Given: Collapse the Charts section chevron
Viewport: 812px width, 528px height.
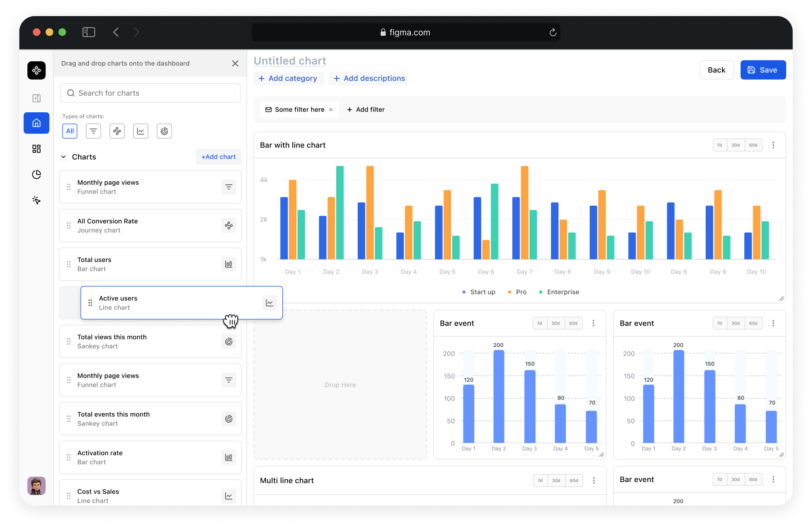Looking at the screenshot, I should [63, 157].
